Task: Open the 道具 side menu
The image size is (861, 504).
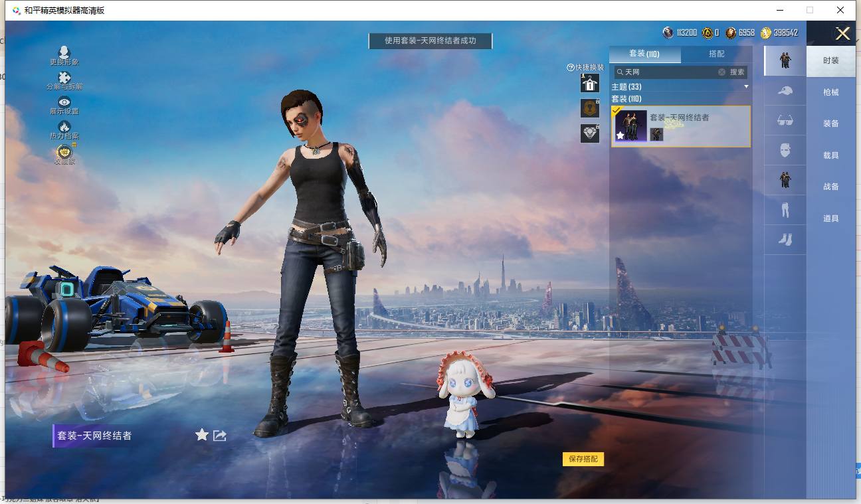Action: [831, 218]
